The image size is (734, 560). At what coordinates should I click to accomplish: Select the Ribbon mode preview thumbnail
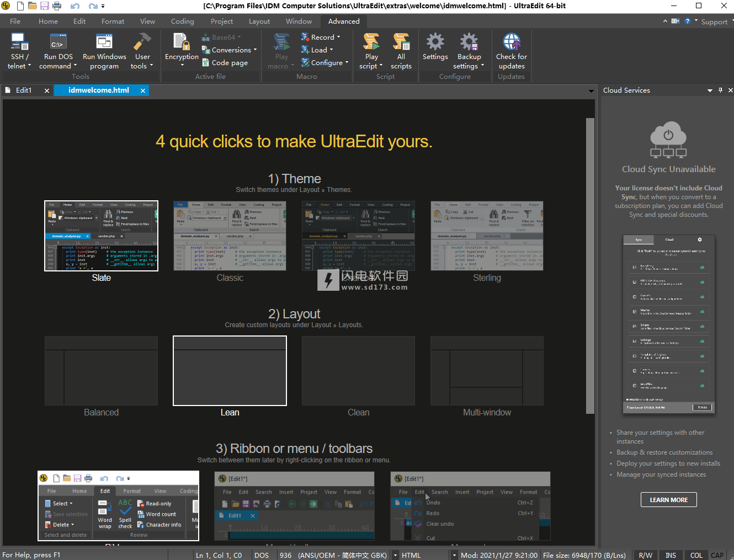point(118,506)
